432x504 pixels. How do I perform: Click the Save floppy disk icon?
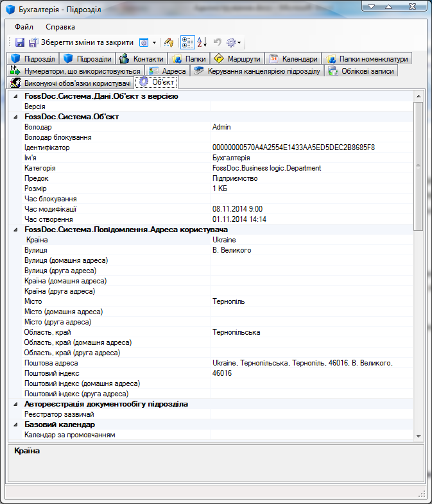[x=20, y=42]
